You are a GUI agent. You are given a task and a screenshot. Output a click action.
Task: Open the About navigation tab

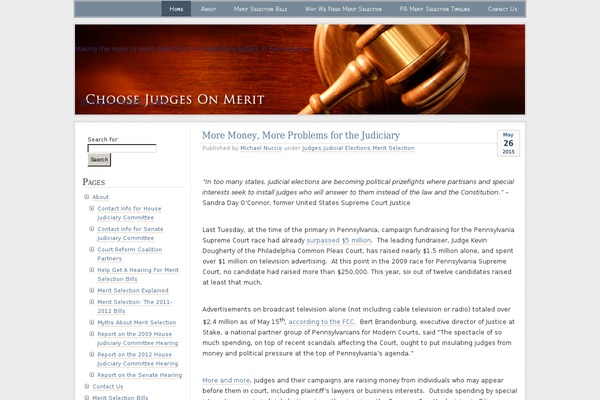click(x=208, y=9)
